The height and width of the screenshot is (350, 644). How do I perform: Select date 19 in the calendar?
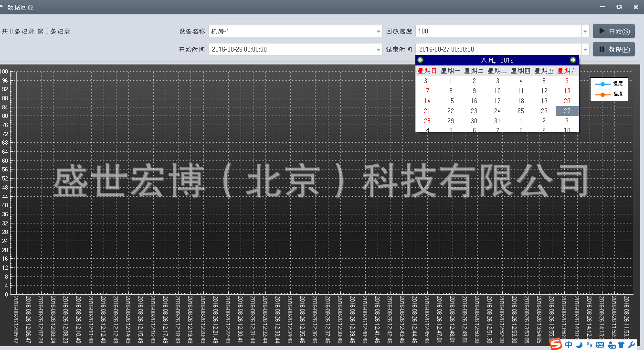(x=544, y=101)
